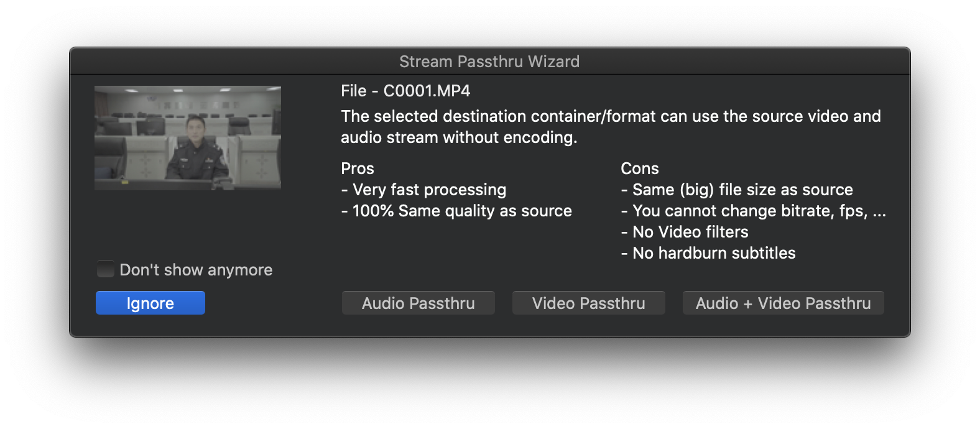980x429 pixels.
Task: Click the "No hardburn subtitles" line
Action: 713,253
